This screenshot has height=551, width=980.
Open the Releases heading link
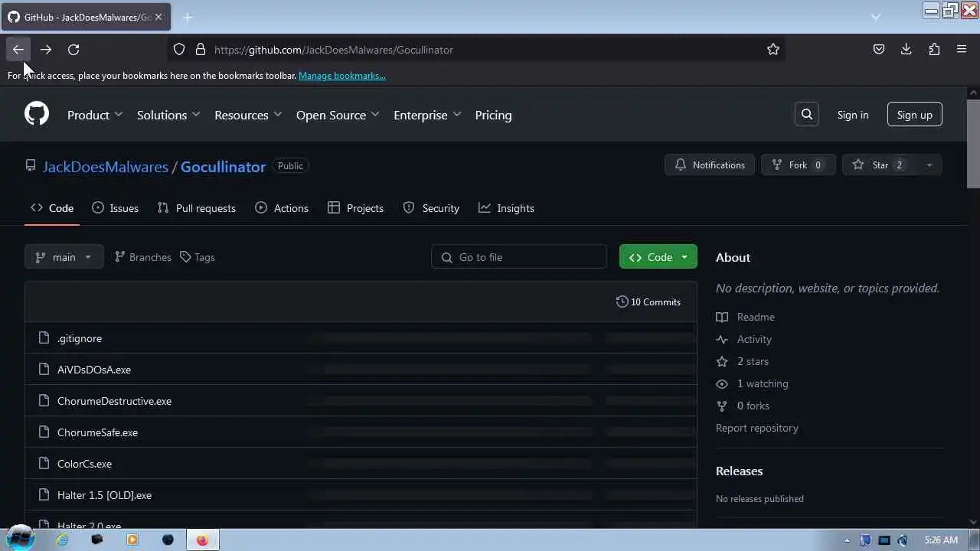click(740, 471)
